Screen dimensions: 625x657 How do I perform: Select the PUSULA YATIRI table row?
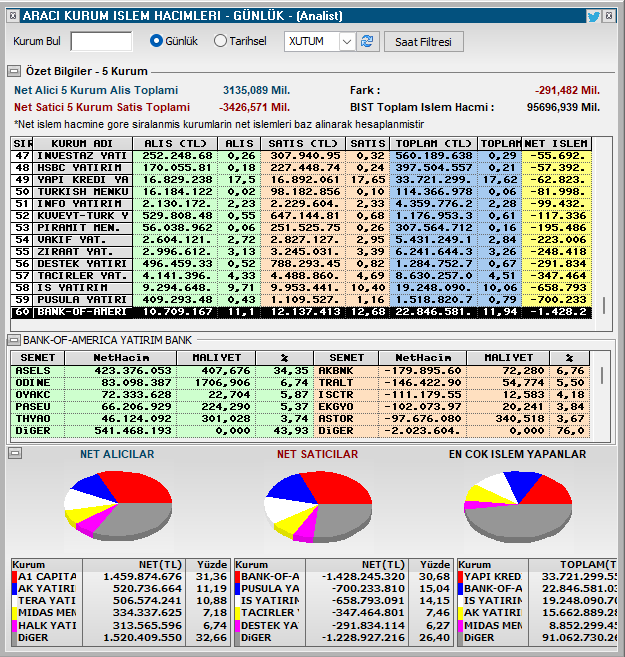301,300
